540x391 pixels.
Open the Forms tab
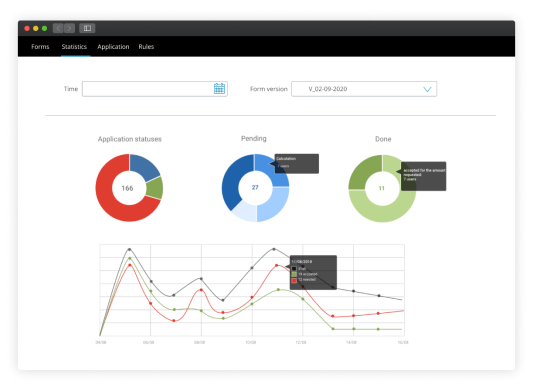pos(40,47)
